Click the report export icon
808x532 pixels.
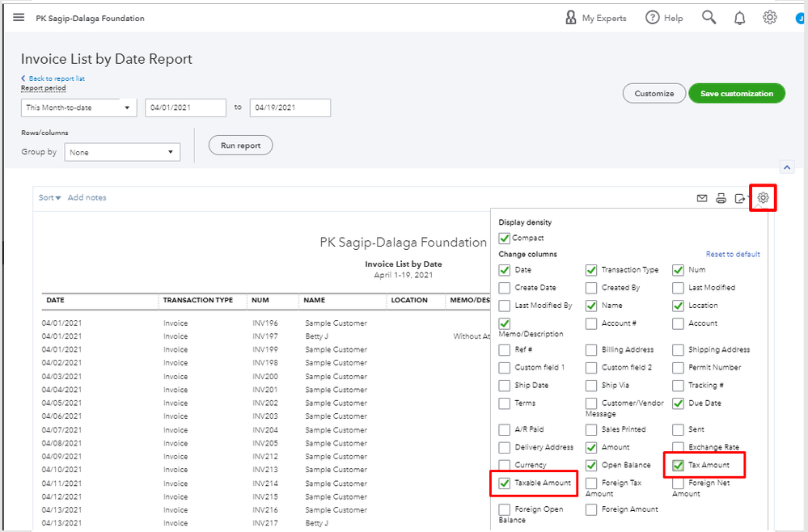tap(739, 198)
